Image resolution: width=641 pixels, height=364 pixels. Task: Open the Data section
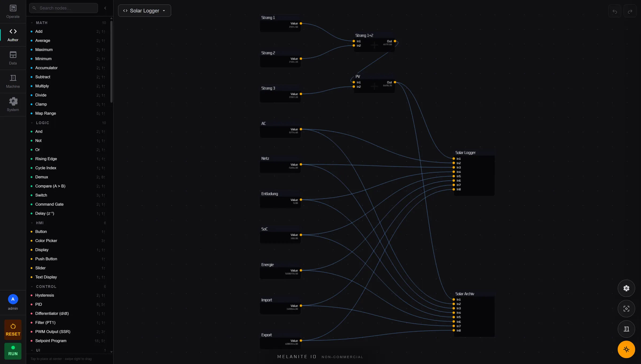[x=13, y=58]
